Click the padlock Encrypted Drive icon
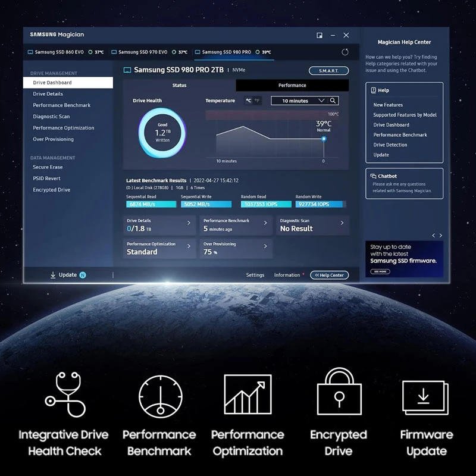 [x=339, y=391]
